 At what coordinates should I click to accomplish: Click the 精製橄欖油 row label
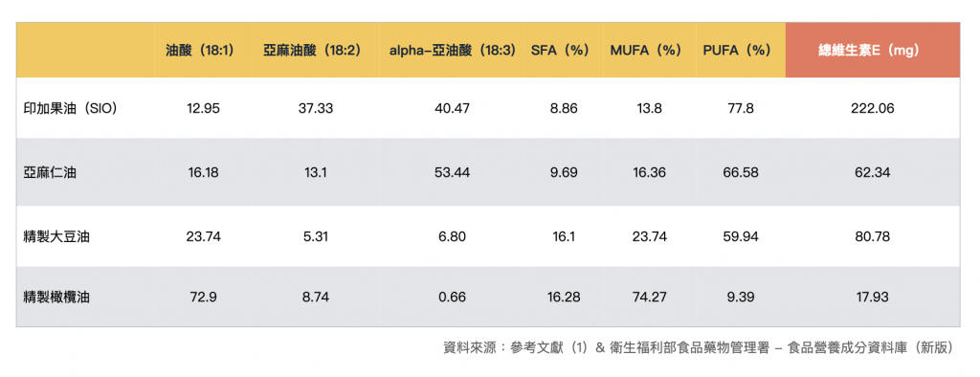56,298
